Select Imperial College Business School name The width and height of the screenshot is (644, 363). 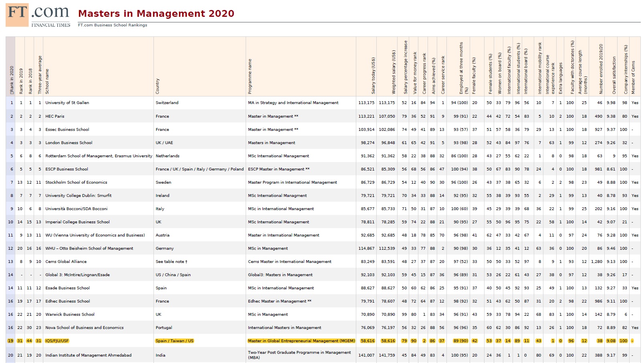coord(77,222)
